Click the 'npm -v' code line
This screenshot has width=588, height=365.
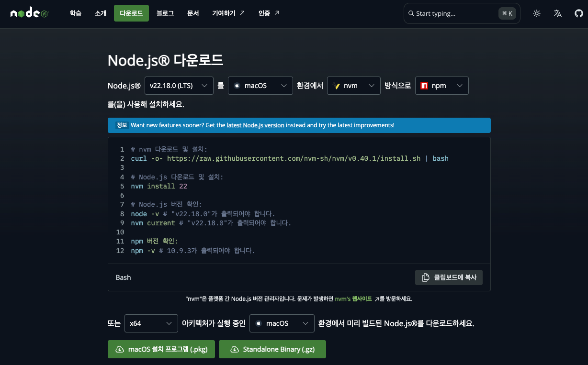[193, 251]
